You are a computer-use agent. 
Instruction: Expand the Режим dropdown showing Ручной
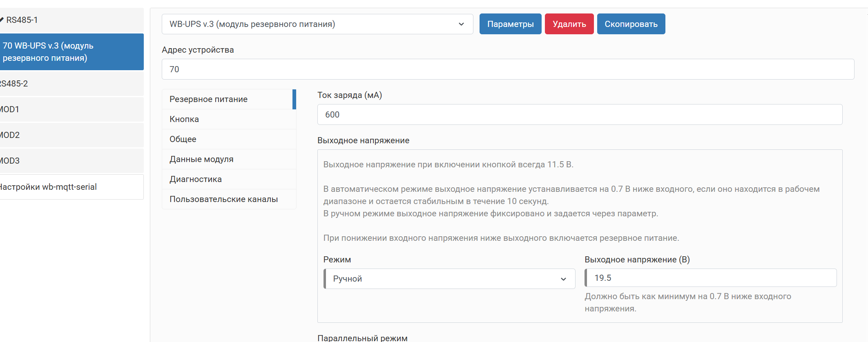pyautogui.click(x=449, y=279)
